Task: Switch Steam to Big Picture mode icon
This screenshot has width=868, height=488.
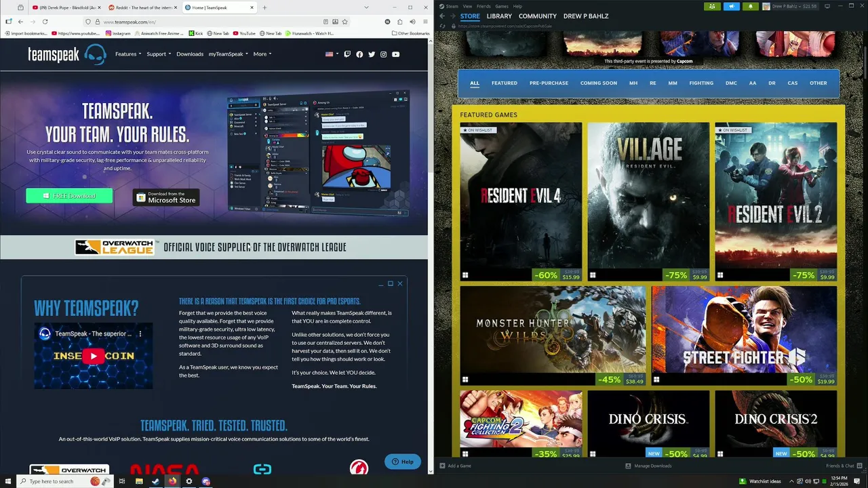Action: tap(827, 6)
